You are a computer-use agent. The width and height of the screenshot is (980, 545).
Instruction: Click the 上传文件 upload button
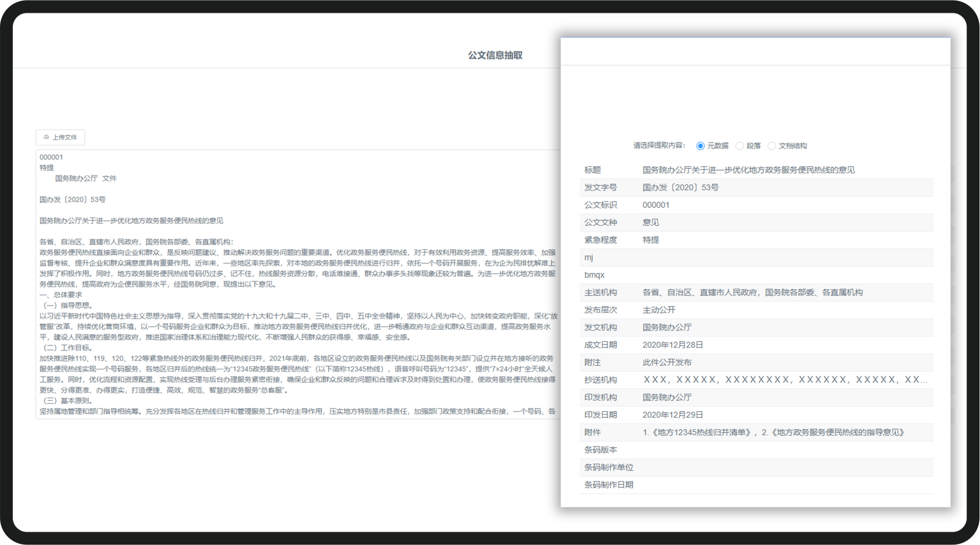[60, 137]
